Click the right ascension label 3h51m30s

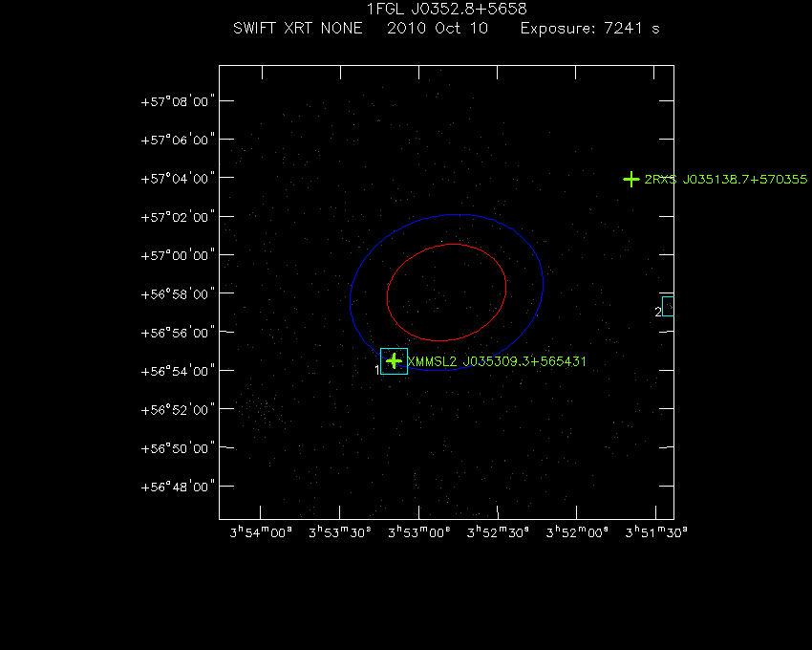656,532
